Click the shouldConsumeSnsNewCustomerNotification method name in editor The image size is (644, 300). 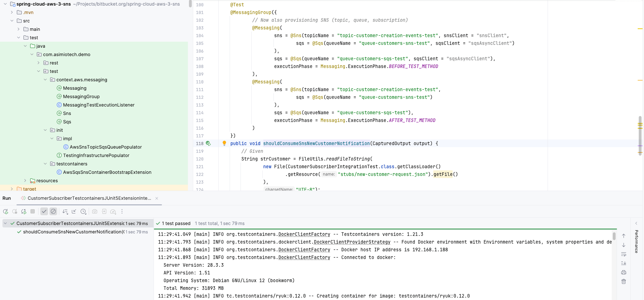316,143
